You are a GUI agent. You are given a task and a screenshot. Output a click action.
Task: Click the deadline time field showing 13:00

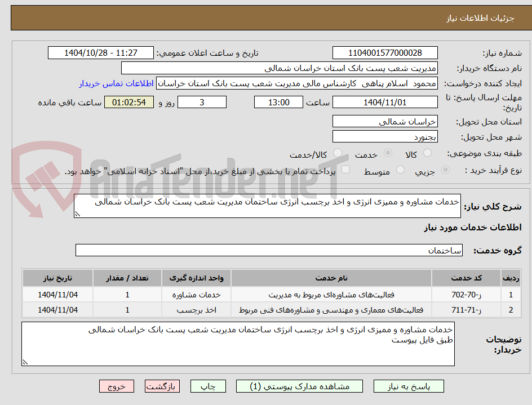pyautogui.click(x=278, y=102)
